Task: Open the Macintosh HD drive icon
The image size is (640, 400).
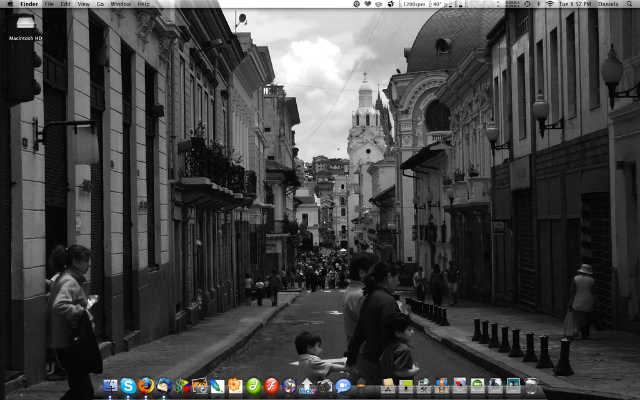Action: tap(25, 25)
